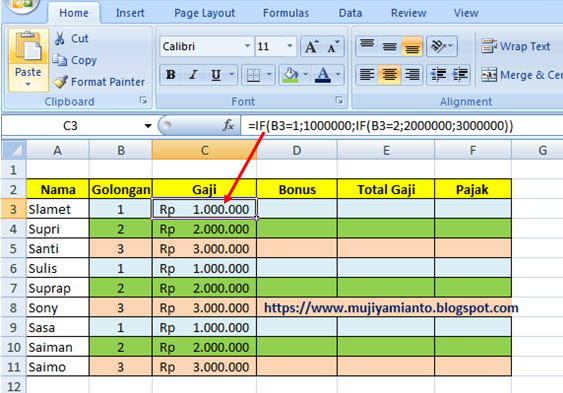Center text horizontally
Image resolution: width=563 pixels, height=393 pixels.
coord(390,75)
